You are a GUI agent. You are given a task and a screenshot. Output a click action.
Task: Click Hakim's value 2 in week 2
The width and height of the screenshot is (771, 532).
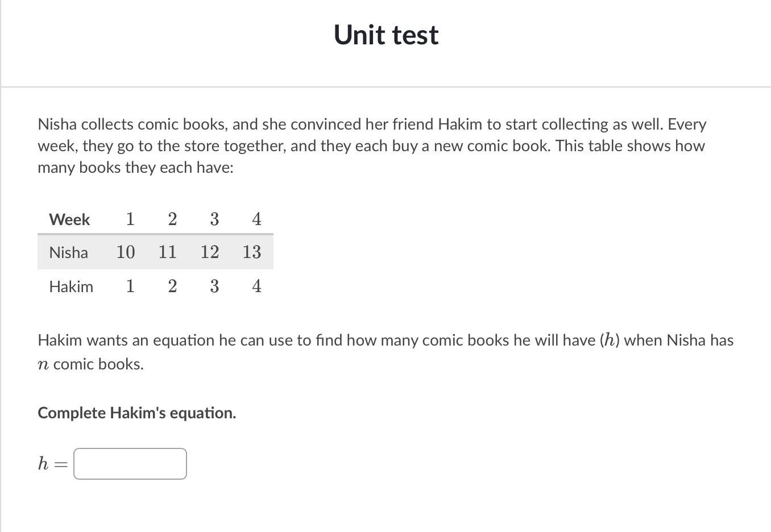click(172, 286)
